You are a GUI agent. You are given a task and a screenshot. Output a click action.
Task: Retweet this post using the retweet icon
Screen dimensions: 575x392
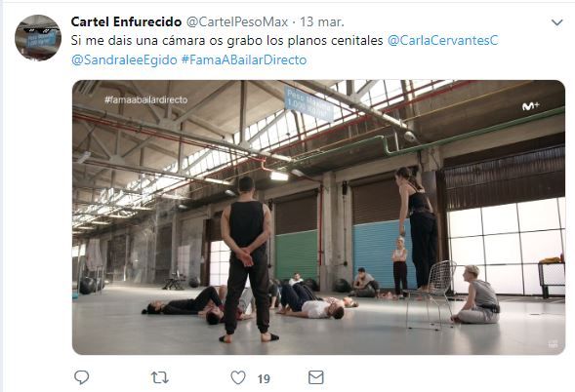(160, 377)
